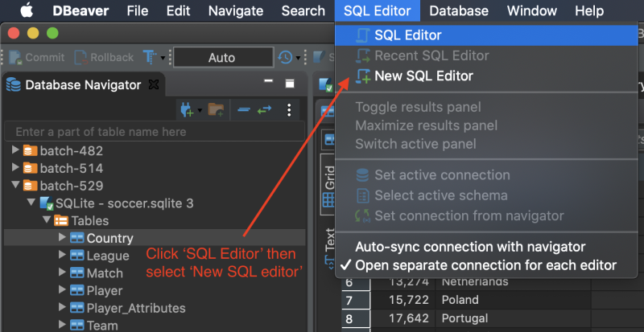644x332 pixels.
Task: Click the 15,722 id cell
Action: pos(403,300)
